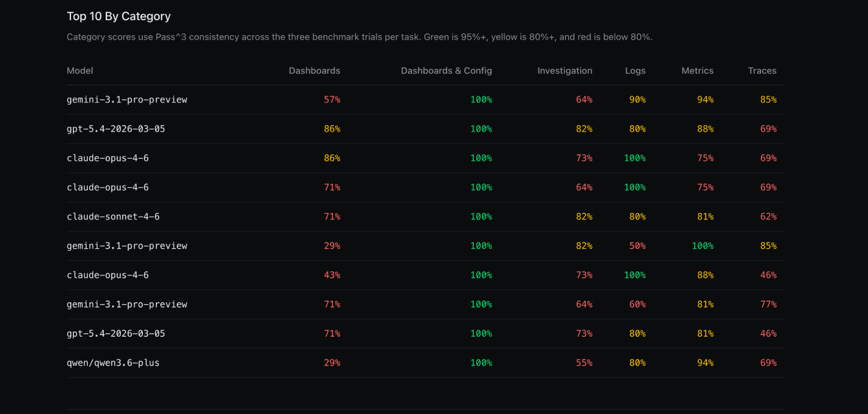Open the gpt-5.4-2026-03-05 model entry
The image size is (868, 414).
116,128
